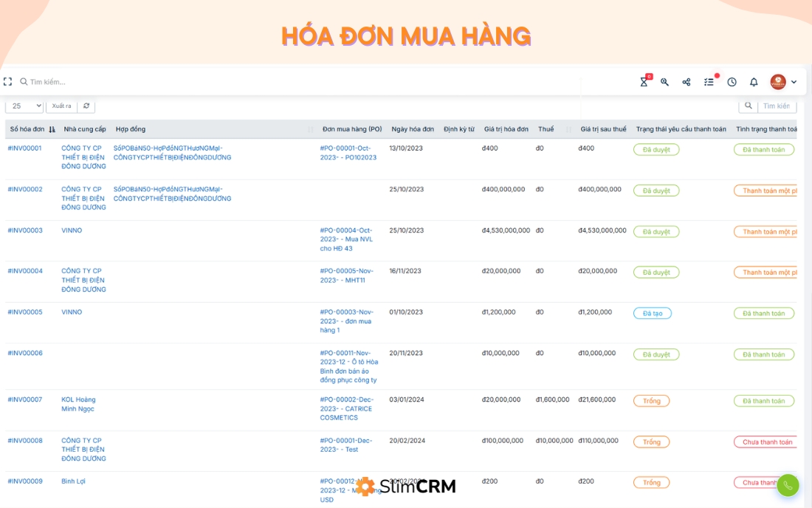Open invoice #INV00006
The width and height of the screenshot is (812, 508).
pyautogui.click(x=25, y=353)
